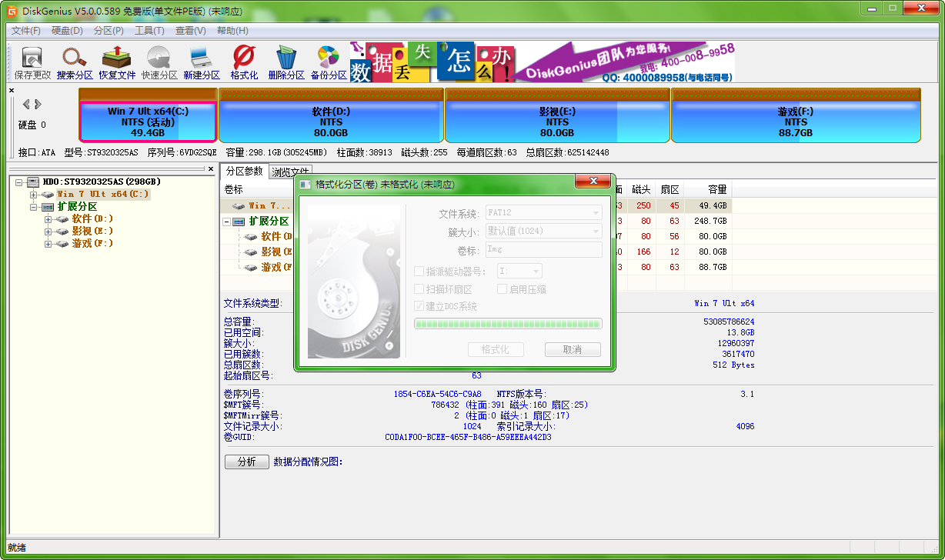Click the DiskGenius advertisement banner
This screenshot has height=560, width=945.
tap(543, 62)
